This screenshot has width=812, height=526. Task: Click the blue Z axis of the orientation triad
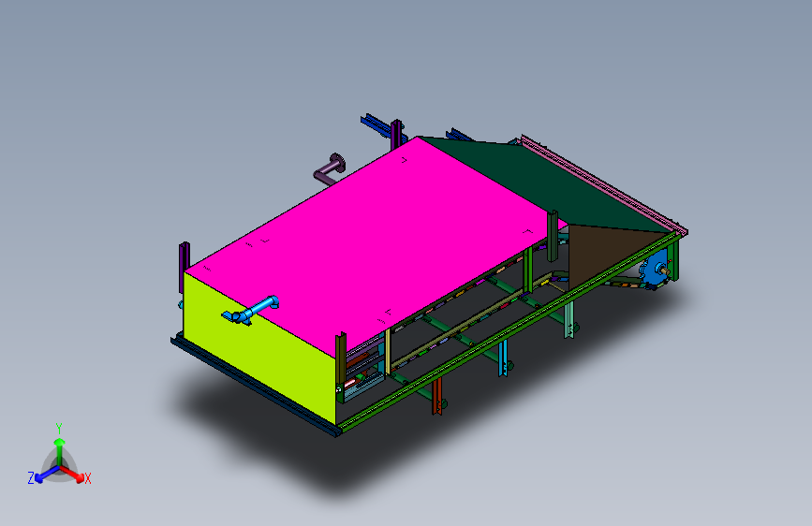47,475
